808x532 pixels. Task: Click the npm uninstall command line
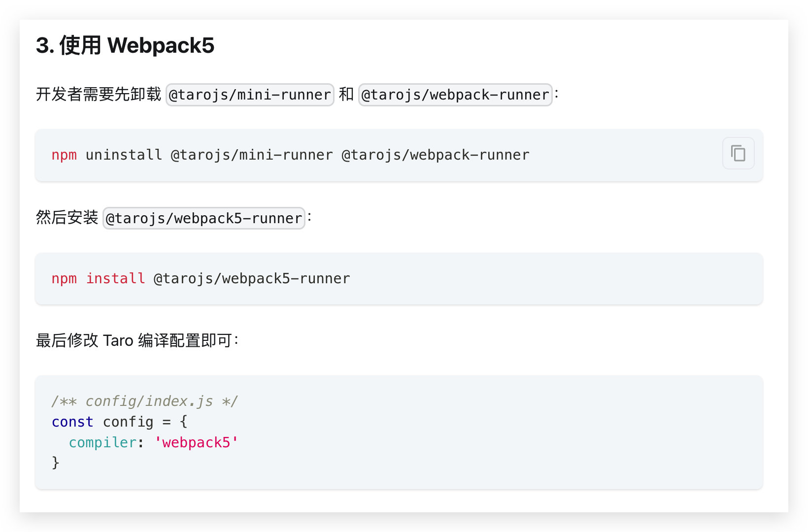click(x=291, y=155)
